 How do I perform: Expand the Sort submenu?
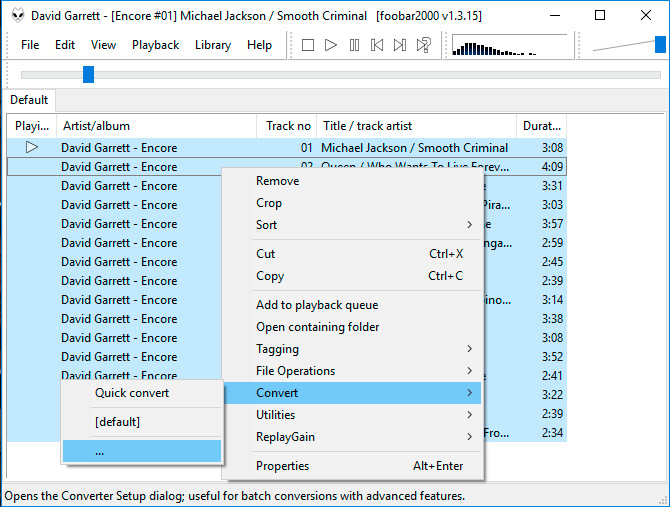point(353,225)
